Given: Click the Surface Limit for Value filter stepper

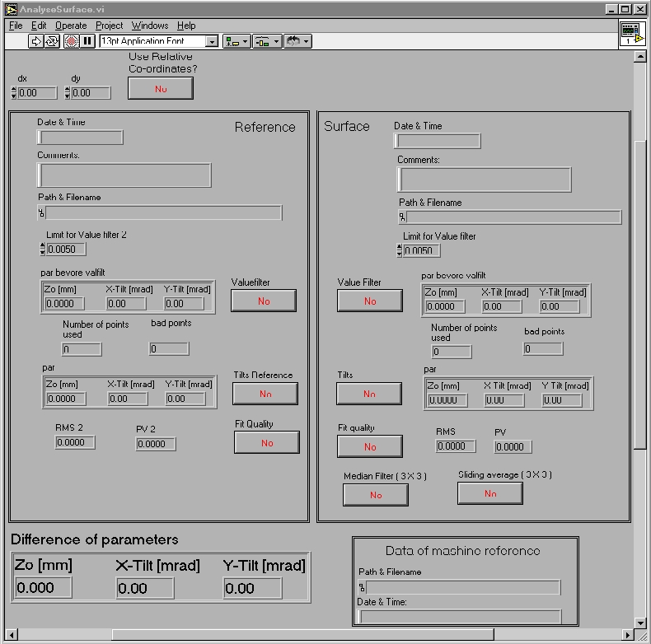Looking at the screenshot, I should click(400, 250).
